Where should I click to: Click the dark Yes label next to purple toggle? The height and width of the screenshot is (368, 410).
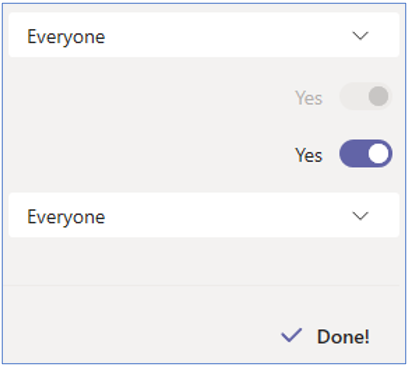click(309, 155)
